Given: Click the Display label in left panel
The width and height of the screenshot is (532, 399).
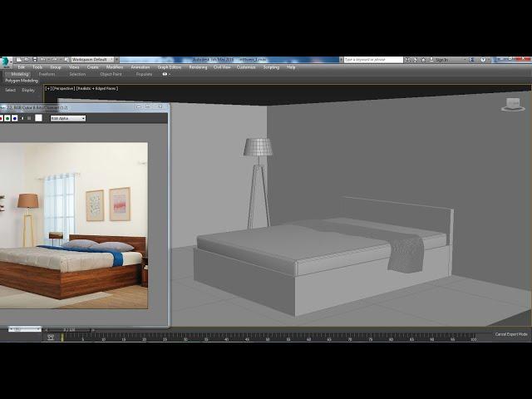Looking at the screenshot, I should [28, 90].
